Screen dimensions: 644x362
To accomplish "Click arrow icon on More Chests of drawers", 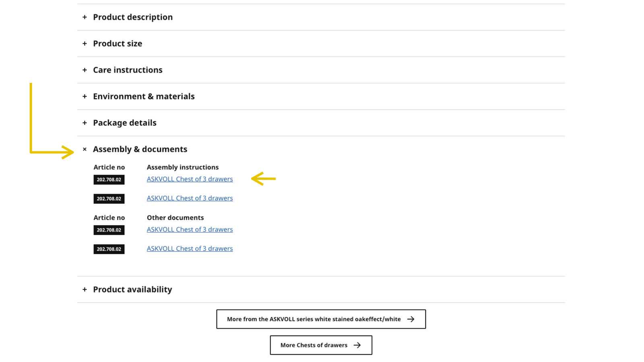I will pos(357,345).
